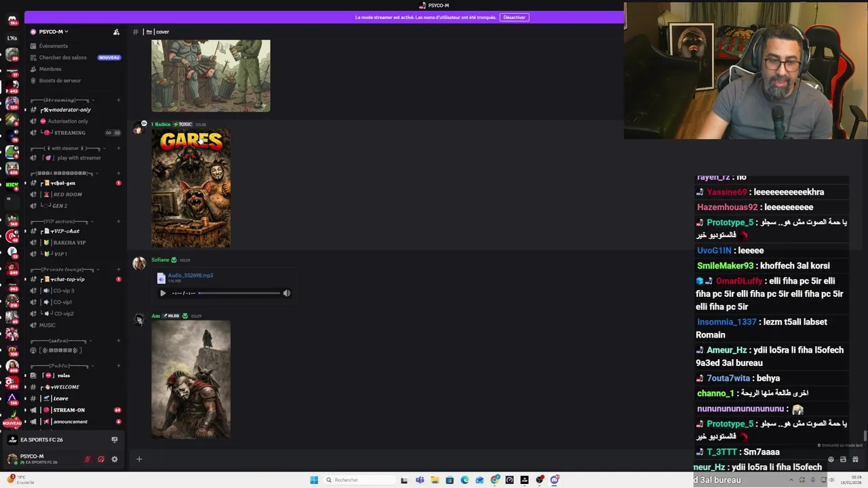Play the Audio_552698.mp3 attachment
Image resolution: width=868 pixels, height=488 pixels.
pyautogui.click(x=163, y=293)
